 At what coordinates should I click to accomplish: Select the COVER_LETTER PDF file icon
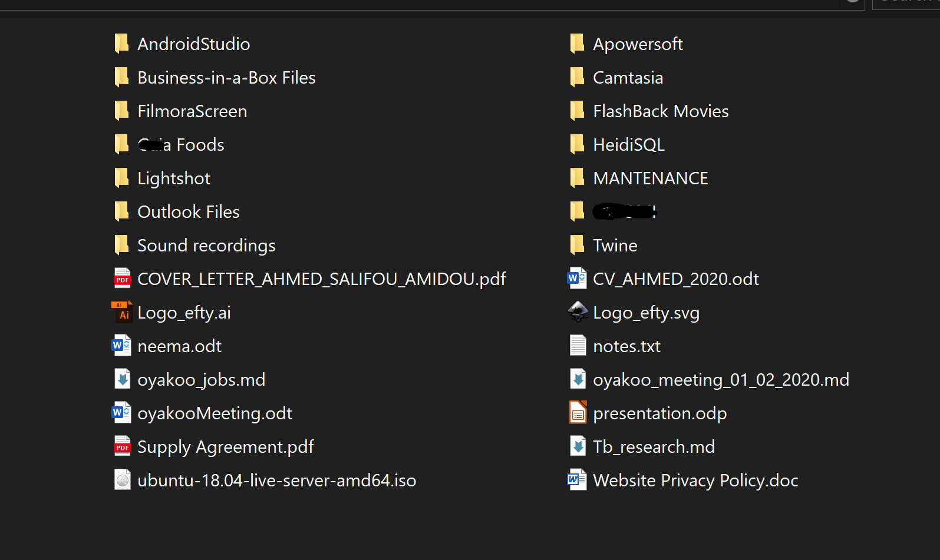point(122,279)
